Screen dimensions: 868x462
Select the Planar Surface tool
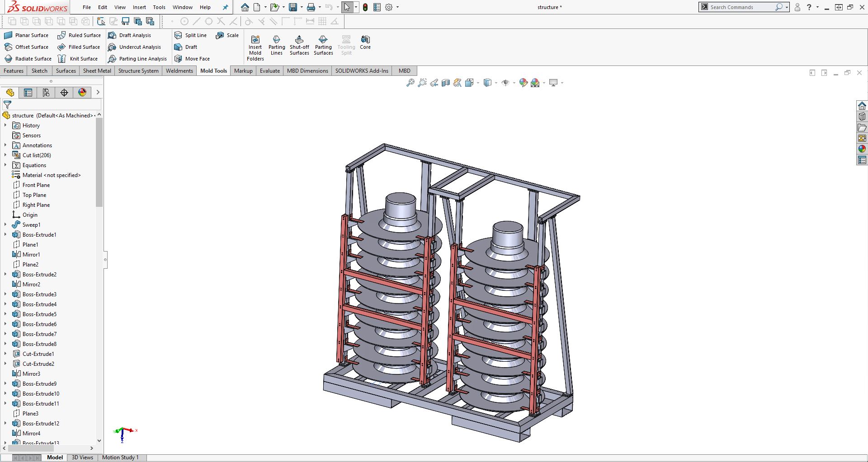click(x=26, y=35)
